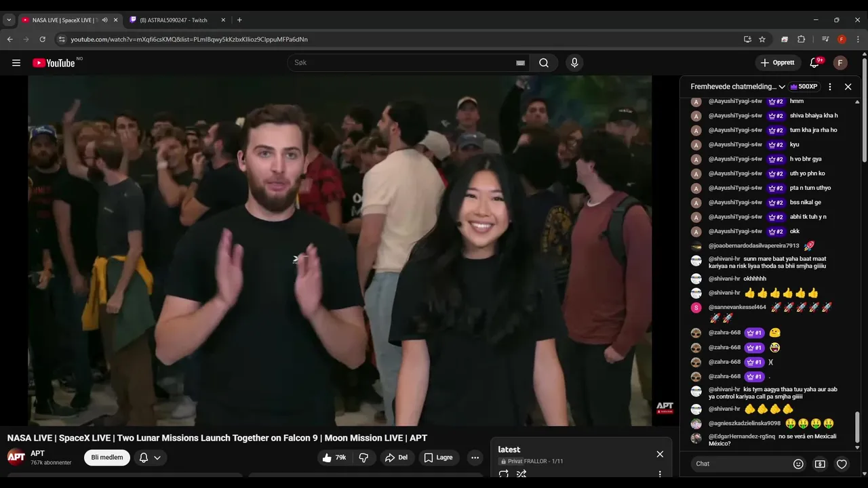Open the chat options three-dot menu
The image size is (868, 488).
(x=830, y=87)
